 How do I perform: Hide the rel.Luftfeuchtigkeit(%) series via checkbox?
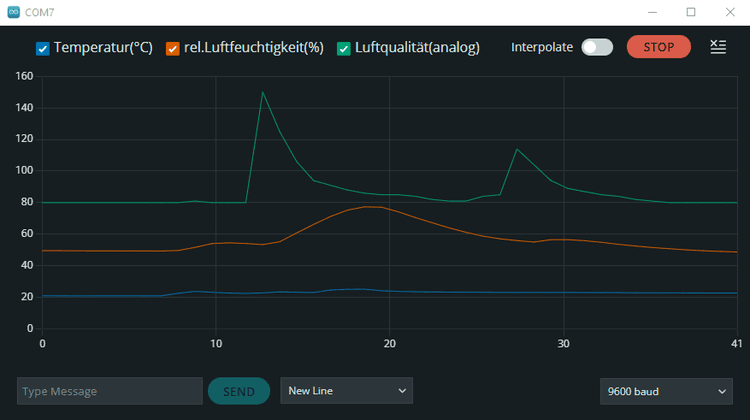coord(173,48)
